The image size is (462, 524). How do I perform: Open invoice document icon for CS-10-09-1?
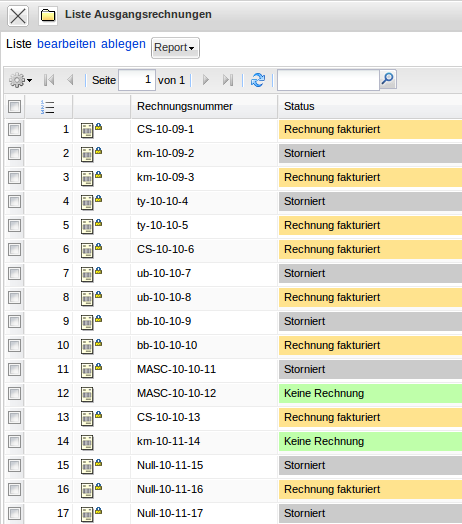(87, 130)
